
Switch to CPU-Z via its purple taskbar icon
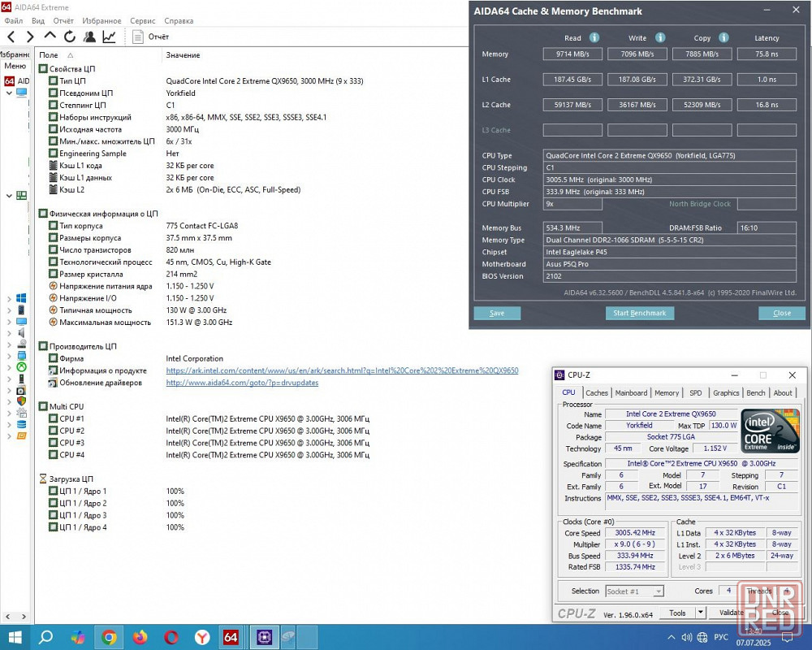tap(265, 637)
